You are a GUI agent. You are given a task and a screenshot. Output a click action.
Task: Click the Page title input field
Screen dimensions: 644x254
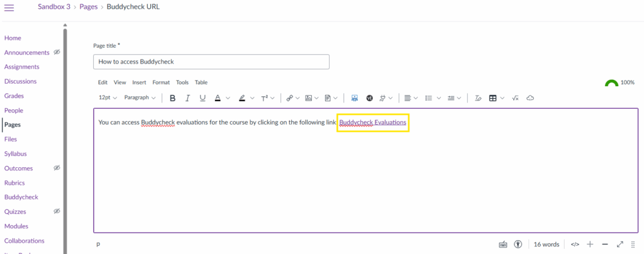(x=211, y=62)
